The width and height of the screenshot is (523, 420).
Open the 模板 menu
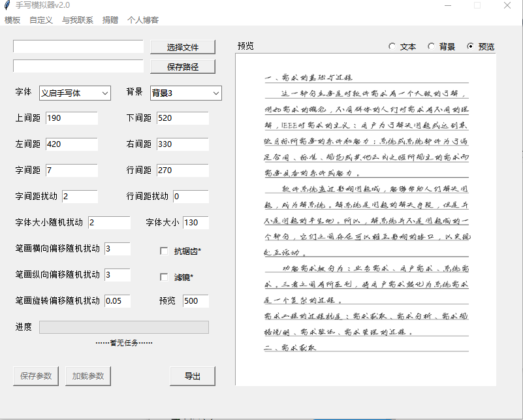12,20
